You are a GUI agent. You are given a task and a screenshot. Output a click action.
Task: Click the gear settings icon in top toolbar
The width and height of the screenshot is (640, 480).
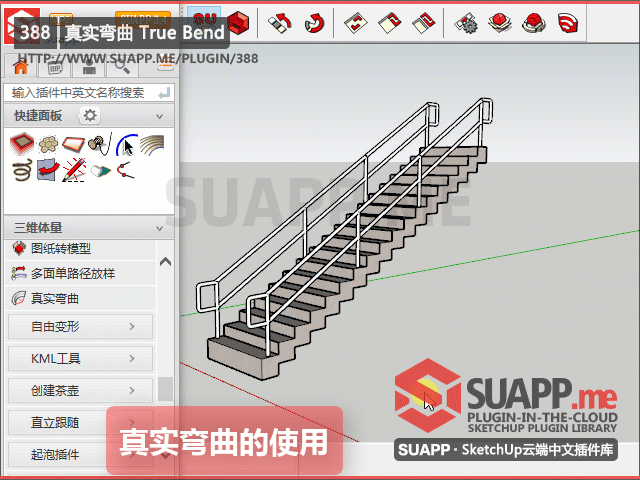coord(465,21)
